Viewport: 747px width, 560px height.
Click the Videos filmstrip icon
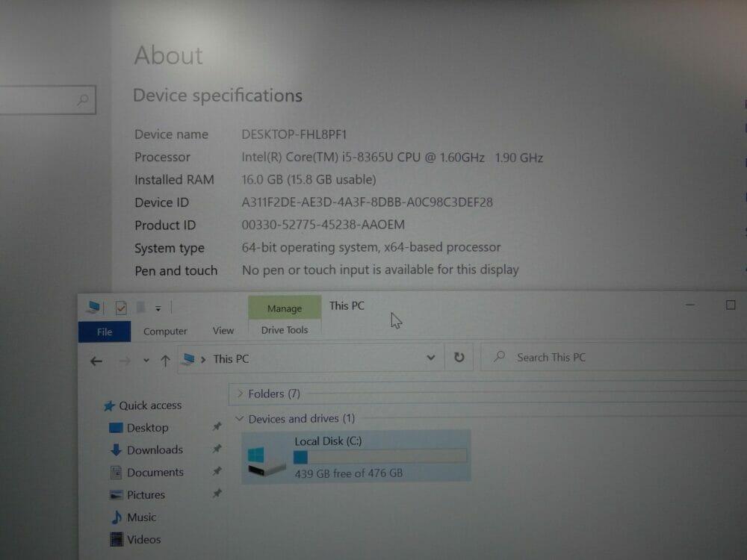pyautogui.click(x=117, y=539)
